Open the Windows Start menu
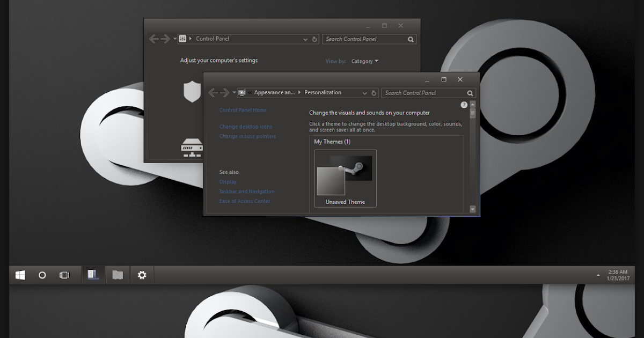Image resolution: width=644 pixels, height=338 pixels. (20, 275)
